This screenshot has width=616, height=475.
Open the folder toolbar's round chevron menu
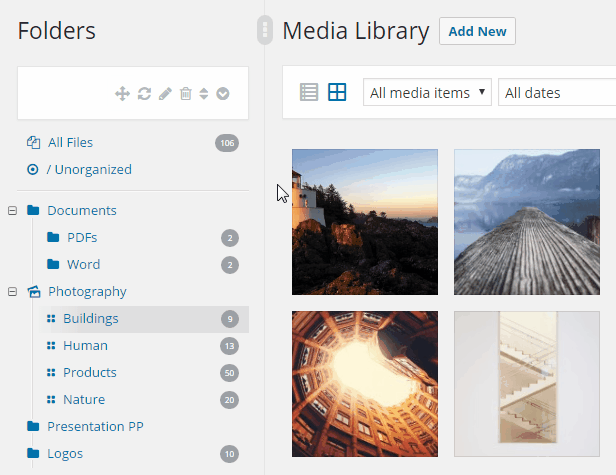click(223, 93)
